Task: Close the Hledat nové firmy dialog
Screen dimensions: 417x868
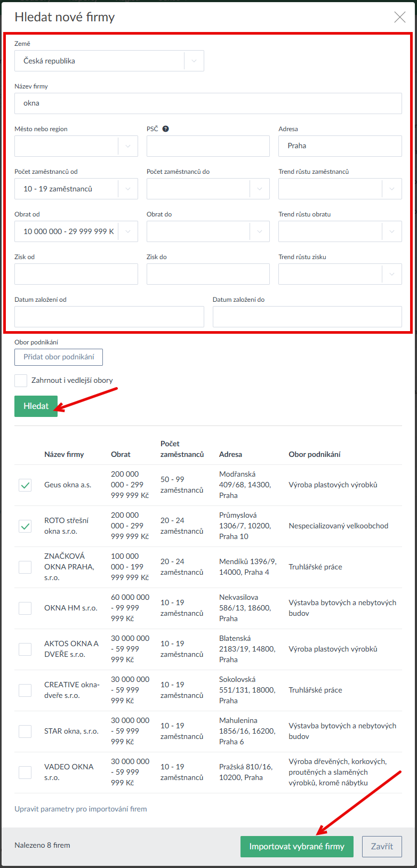Action: (399, 17)
